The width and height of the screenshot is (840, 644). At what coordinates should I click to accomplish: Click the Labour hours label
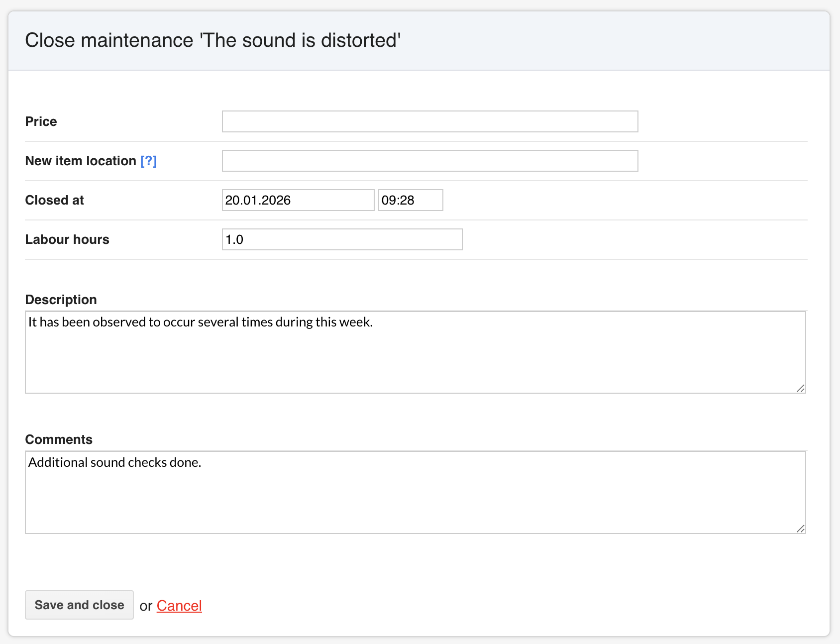coord(67,239)
